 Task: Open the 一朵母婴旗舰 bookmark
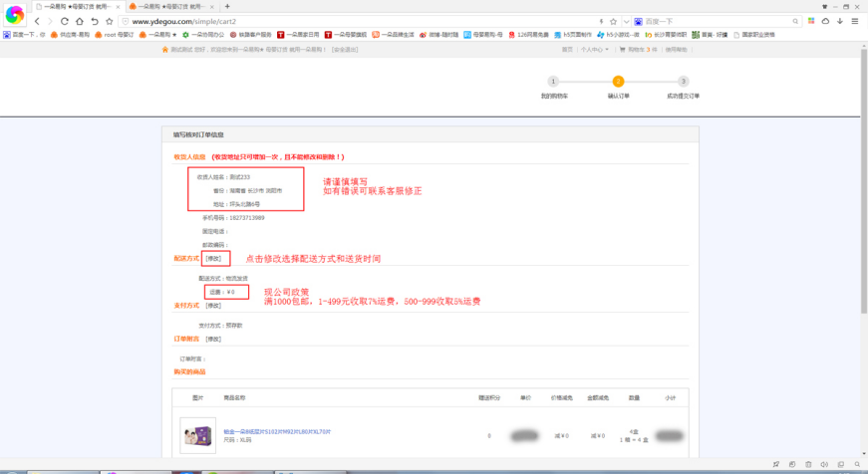click(x=346, y=34)
